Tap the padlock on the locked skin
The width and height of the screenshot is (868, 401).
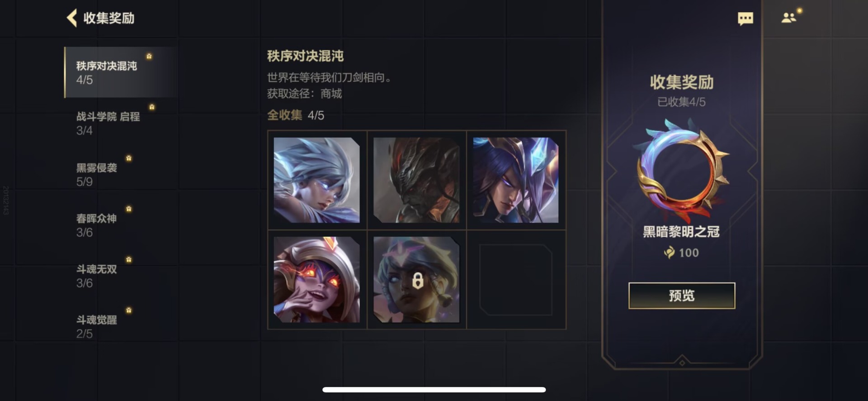418,281
